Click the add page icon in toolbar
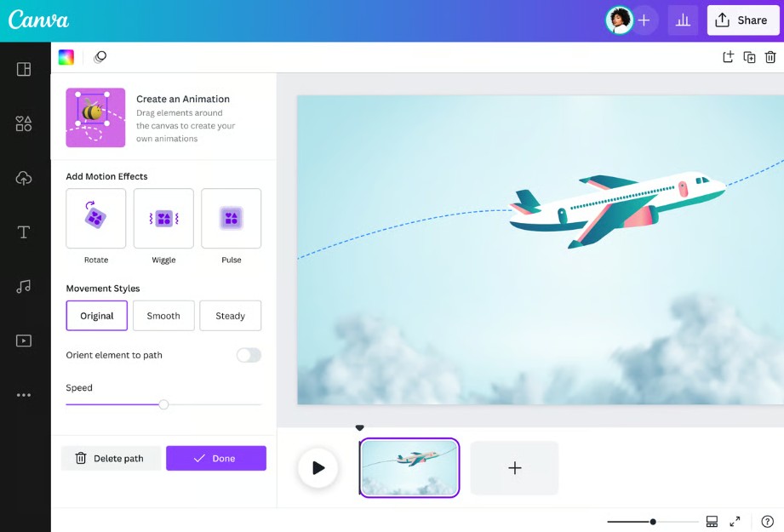 [728, 57]
